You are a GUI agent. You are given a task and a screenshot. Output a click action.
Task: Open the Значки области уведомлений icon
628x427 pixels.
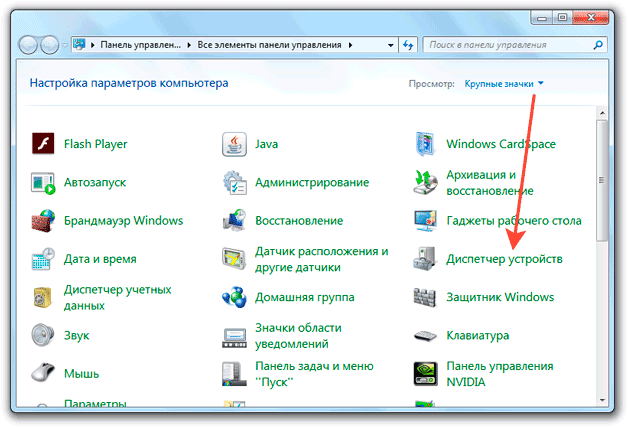click(x=234, y=338)
